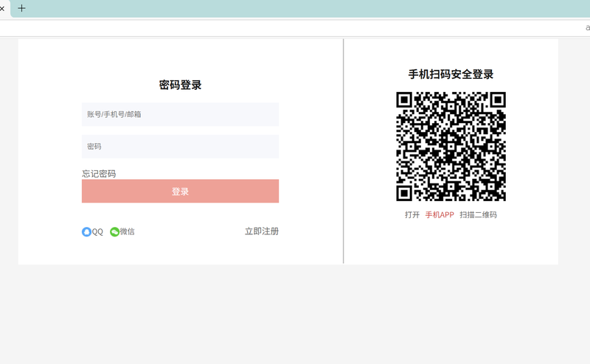This screenshot has height=364, width=590.
Task: Close the current browser tab
Action: pos(2,8)
